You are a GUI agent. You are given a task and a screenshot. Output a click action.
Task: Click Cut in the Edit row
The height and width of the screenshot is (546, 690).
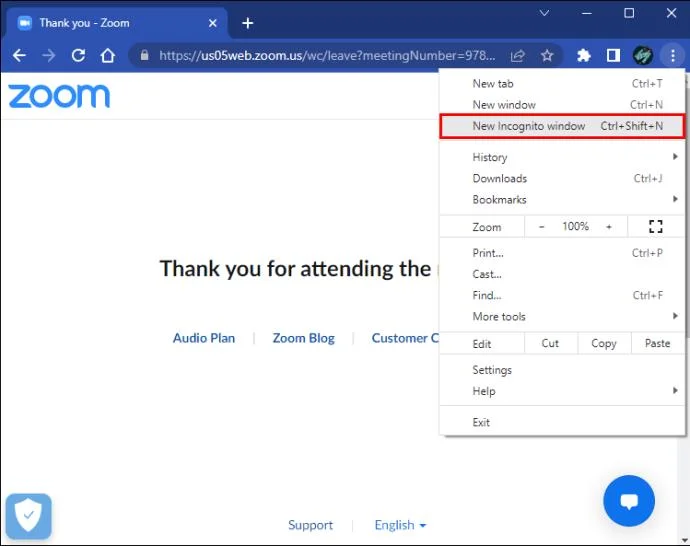click(551, 343)
